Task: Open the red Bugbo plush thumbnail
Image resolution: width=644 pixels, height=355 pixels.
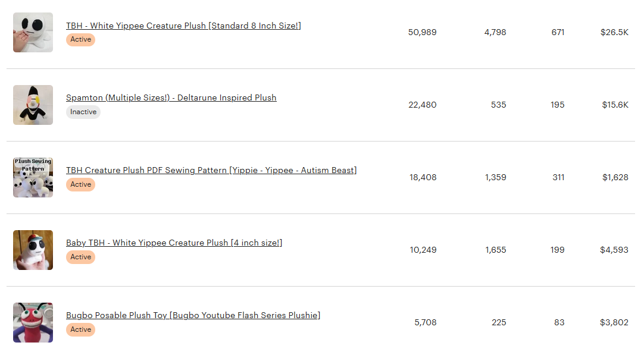Action: pos(33,322)
